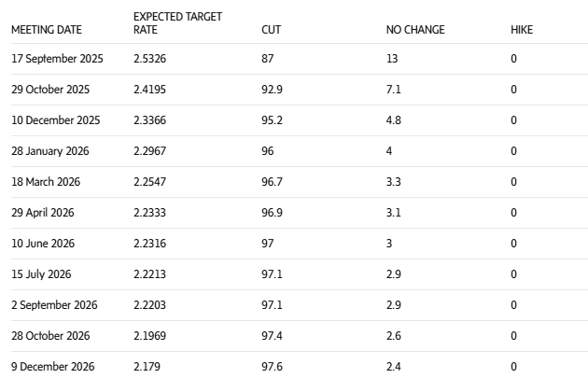Click the 17 September 2025 meeting date

57,59
